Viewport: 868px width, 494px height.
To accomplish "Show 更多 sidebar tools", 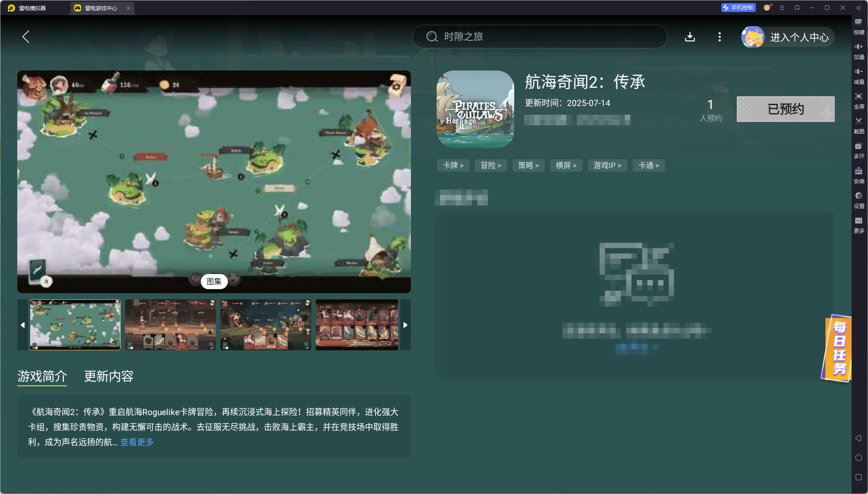I will pos(859,226).
